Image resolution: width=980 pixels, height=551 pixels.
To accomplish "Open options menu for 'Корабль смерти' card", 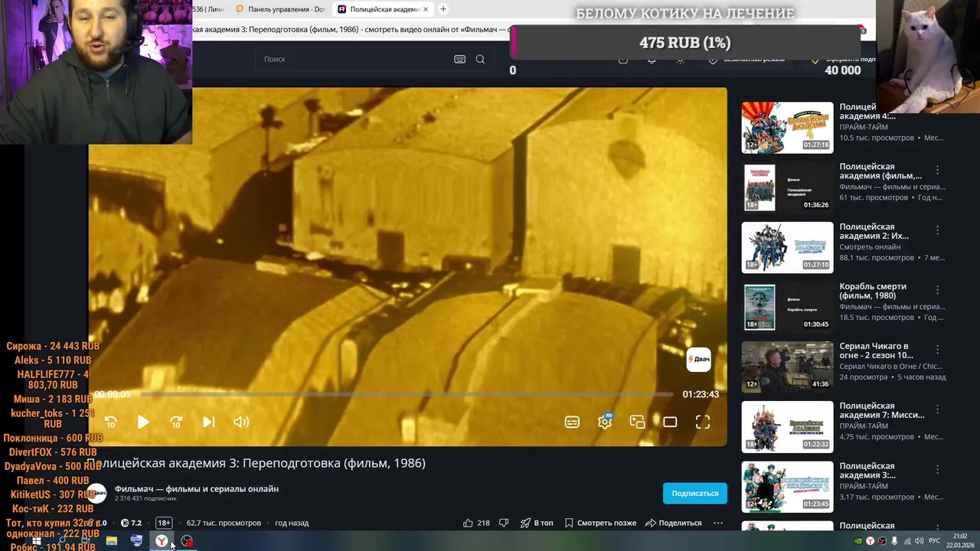I will click(937, 290).
